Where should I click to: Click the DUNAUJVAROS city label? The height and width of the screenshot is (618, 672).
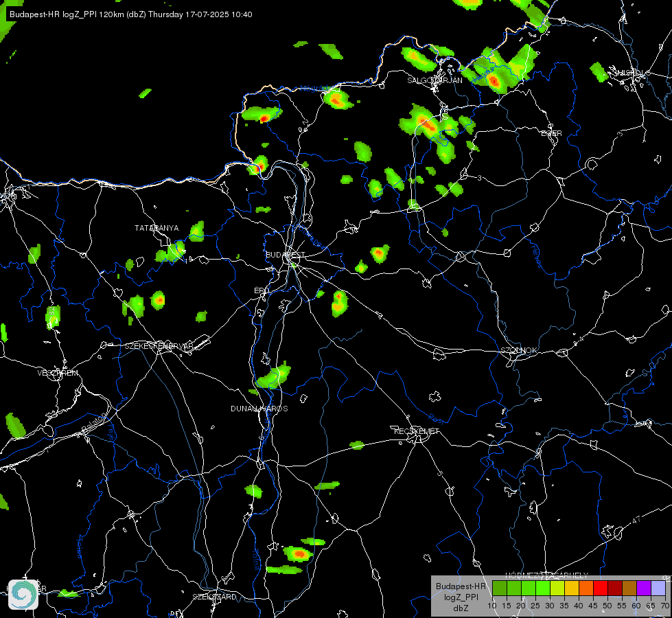[259, 409]
